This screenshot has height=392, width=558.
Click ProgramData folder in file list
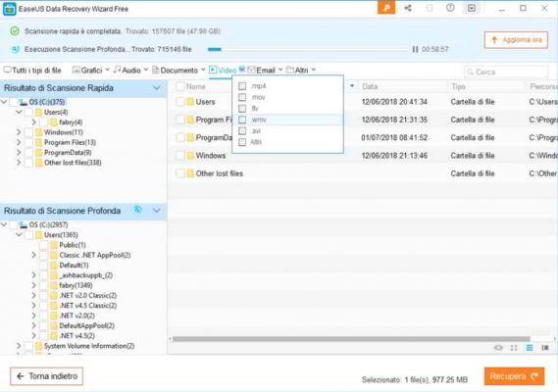214,137
